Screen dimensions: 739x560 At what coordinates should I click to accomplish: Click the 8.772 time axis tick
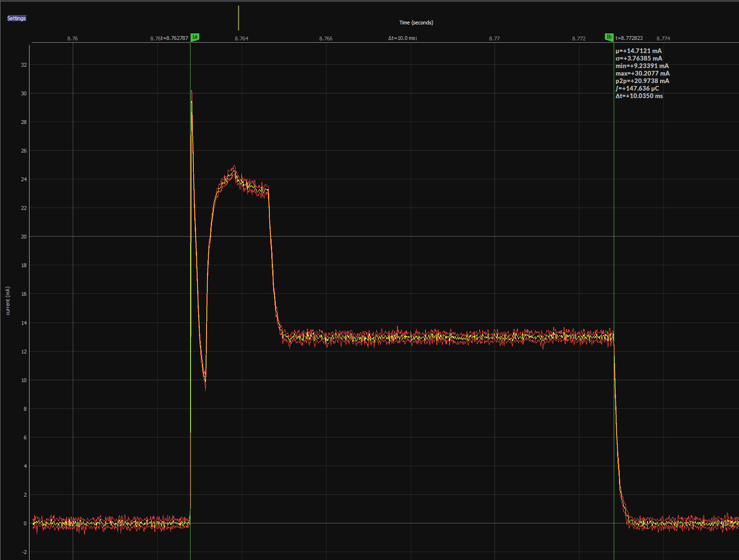point(579,38)
